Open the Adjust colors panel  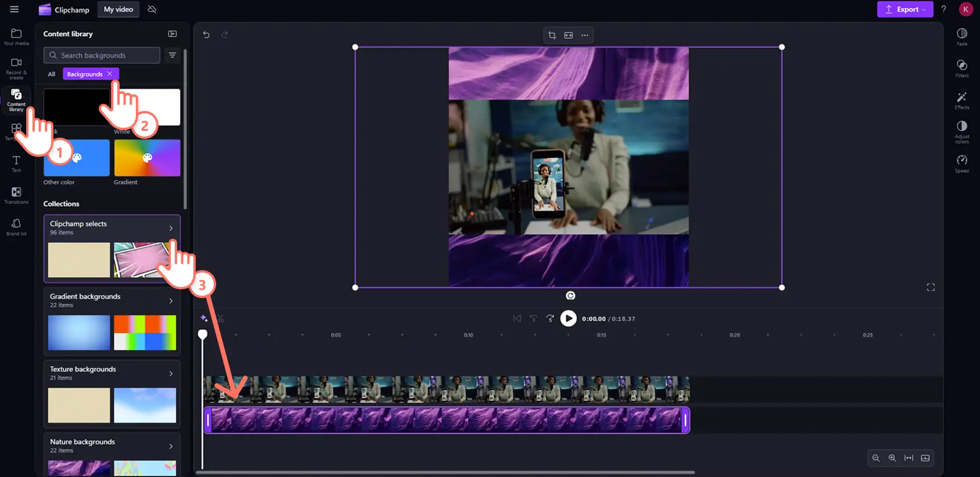[962, 132]
